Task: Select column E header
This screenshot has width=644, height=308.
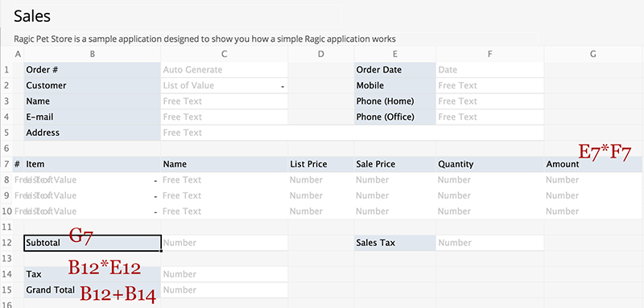Action: (394, 54)
